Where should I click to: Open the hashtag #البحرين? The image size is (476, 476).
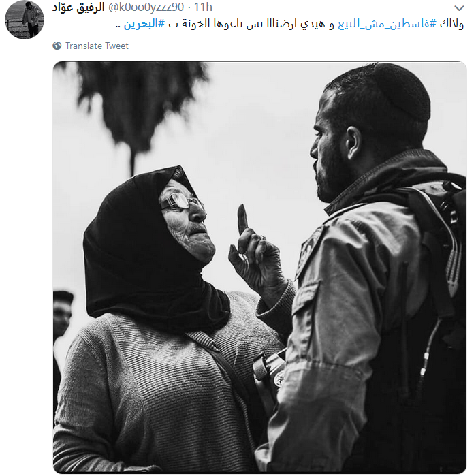[144, 24]
